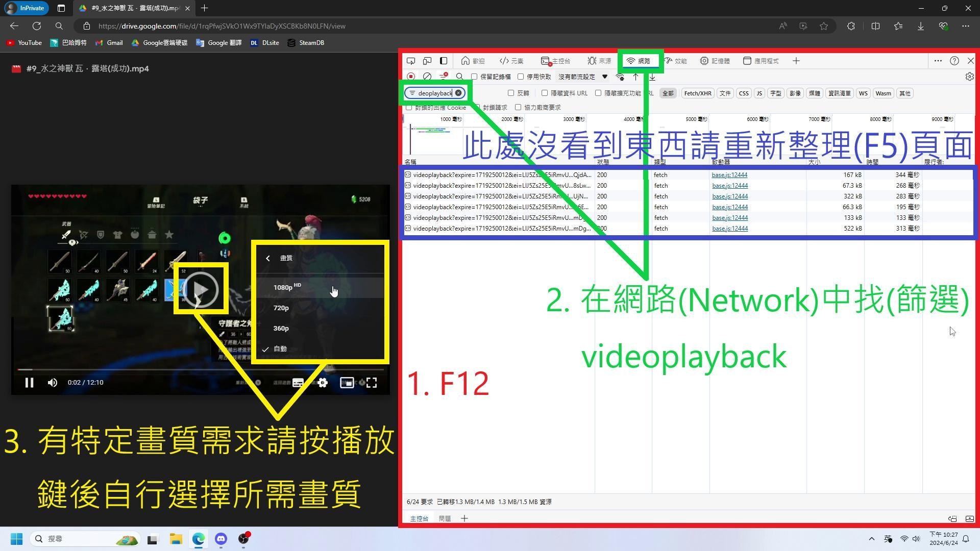Toggle subtitles in video player

click(298, 383)
